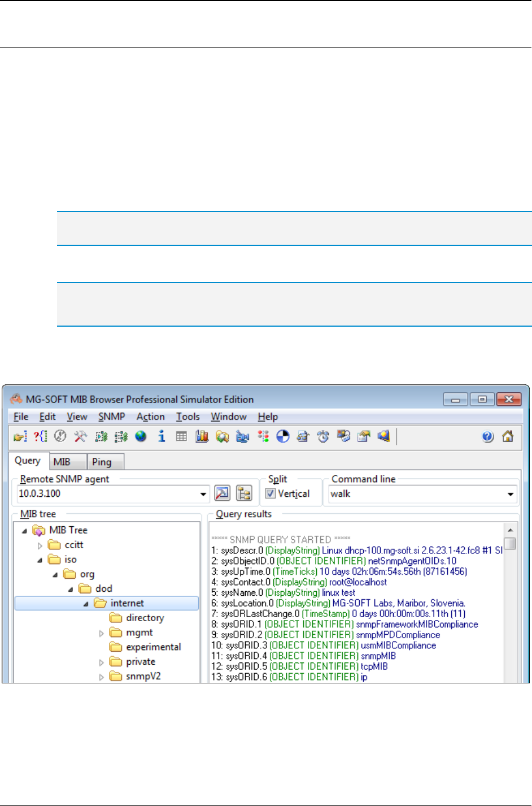Click the home house icon in toolbar

pyautogui.click(x=508, y=436)
